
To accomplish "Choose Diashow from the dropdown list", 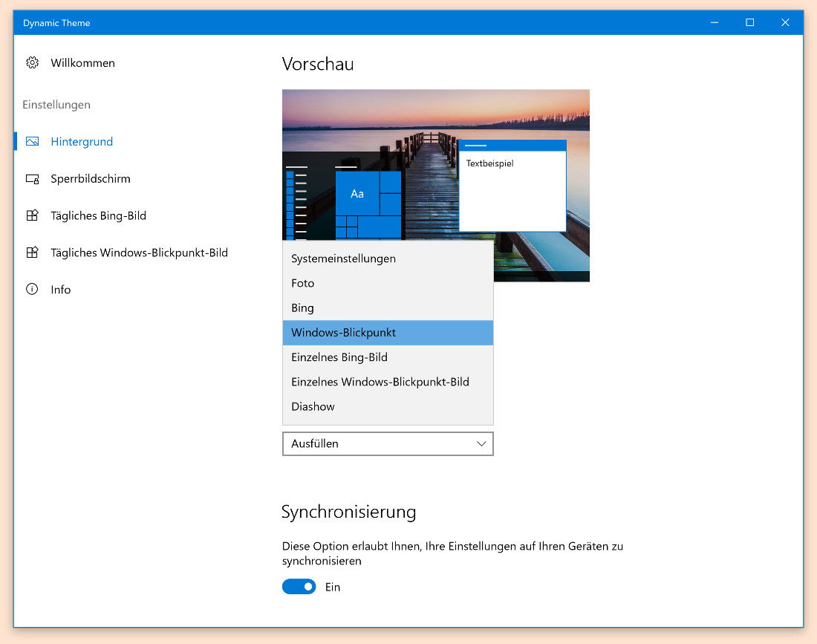I will point(388,406).
